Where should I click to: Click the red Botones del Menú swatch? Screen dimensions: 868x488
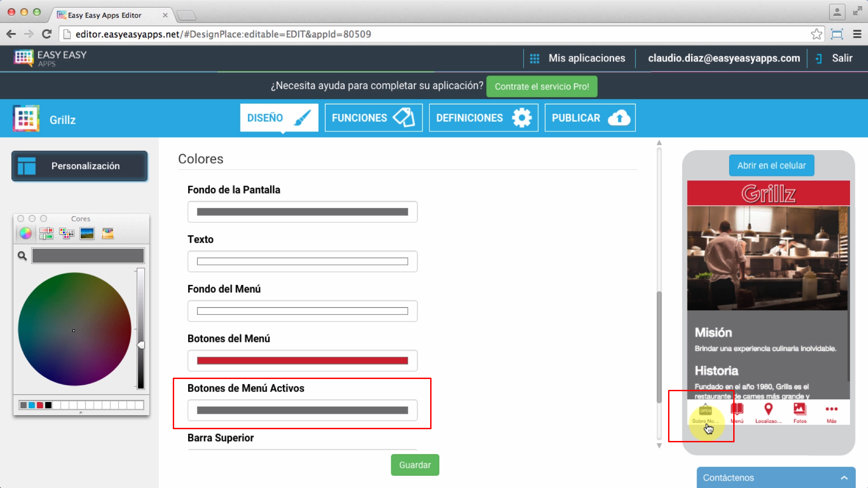[x=302, y=361]
